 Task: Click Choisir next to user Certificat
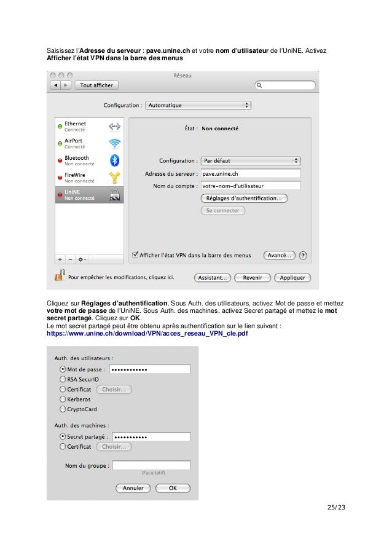pos(114,389)
